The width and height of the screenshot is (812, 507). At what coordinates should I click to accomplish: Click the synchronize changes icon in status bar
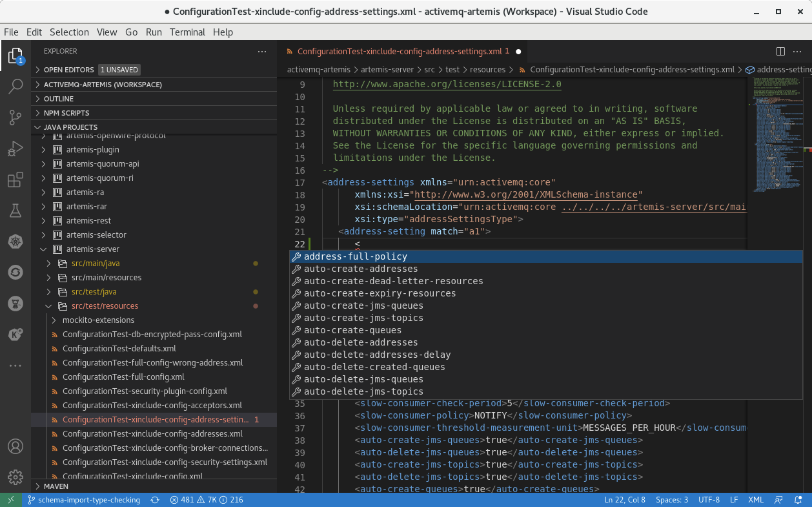155,500
